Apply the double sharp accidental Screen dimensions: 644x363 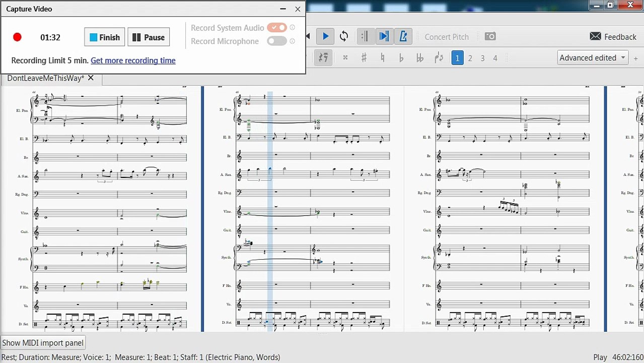[345, 57]
